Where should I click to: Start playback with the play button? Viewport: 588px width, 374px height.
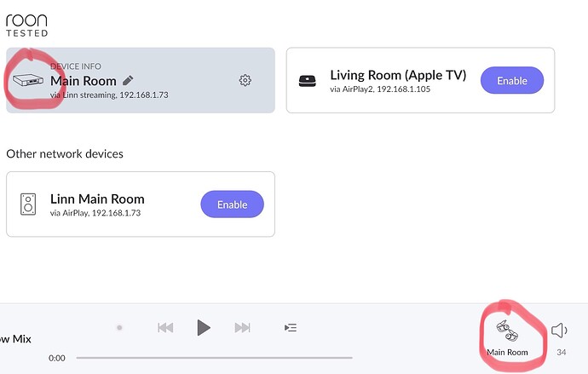[x=204, y=327]
